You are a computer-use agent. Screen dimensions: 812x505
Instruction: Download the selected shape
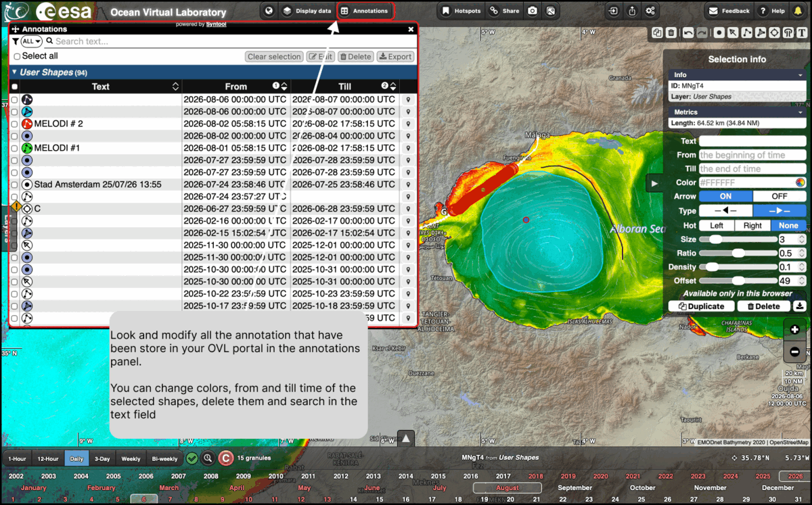800,306
